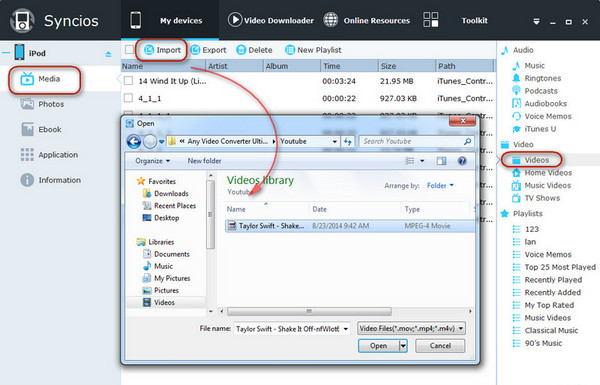Click New folder in dialog
This screenshot has width=600, height=385.
(204, 161)
